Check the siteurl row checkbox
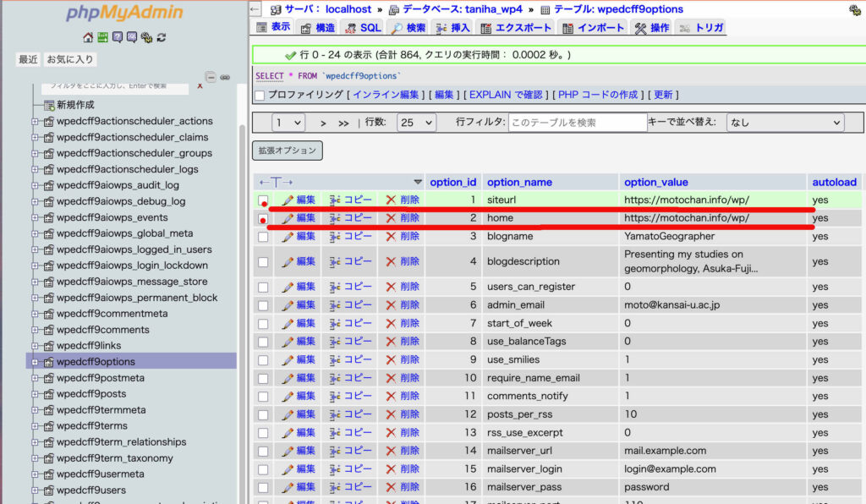This screenshot has height=504, width=866. click(263, 200)
